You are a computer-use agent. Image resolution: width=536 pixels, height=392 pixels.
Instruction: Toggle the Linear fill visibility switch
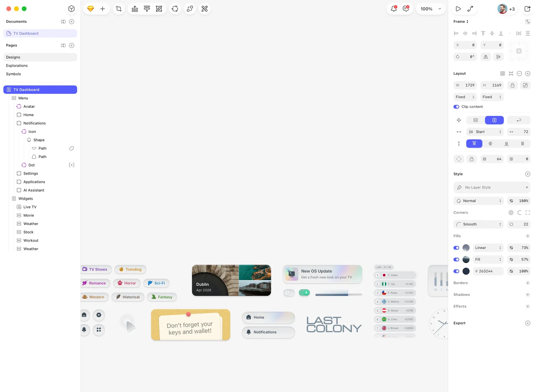[x=456, y=248]
